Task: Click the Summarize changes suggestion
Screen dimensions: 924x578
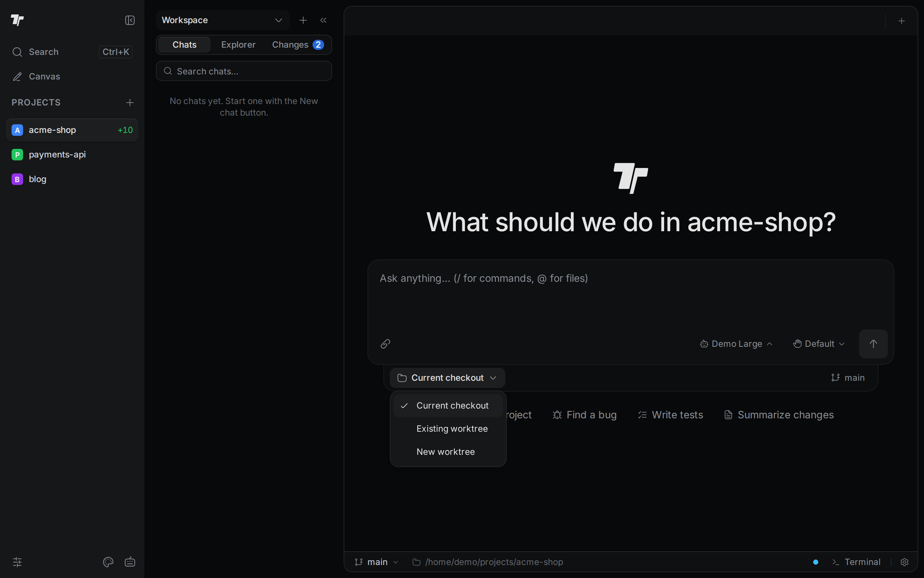Action: click(779, 415)
